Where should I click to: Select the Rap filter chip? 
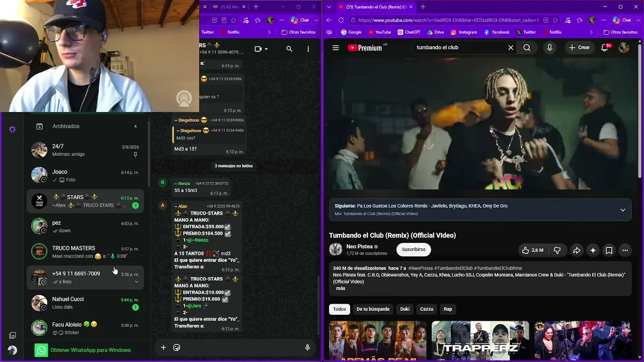click(448, 309)
